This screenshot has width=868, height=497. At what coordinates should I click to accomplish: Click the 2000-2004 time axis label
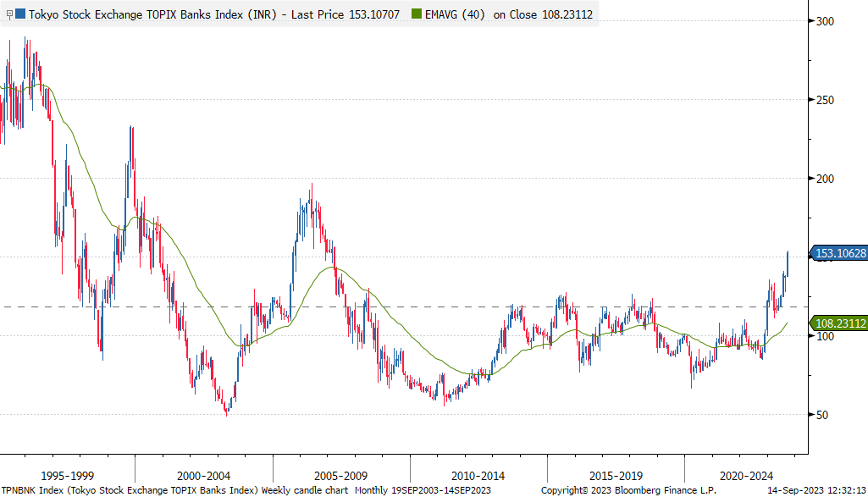point(204,476)
